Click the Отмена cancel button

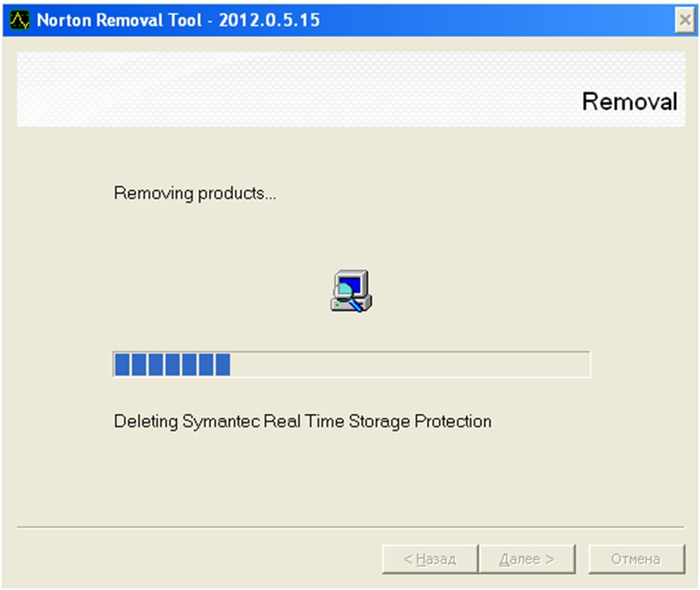(x=636, y=559)
